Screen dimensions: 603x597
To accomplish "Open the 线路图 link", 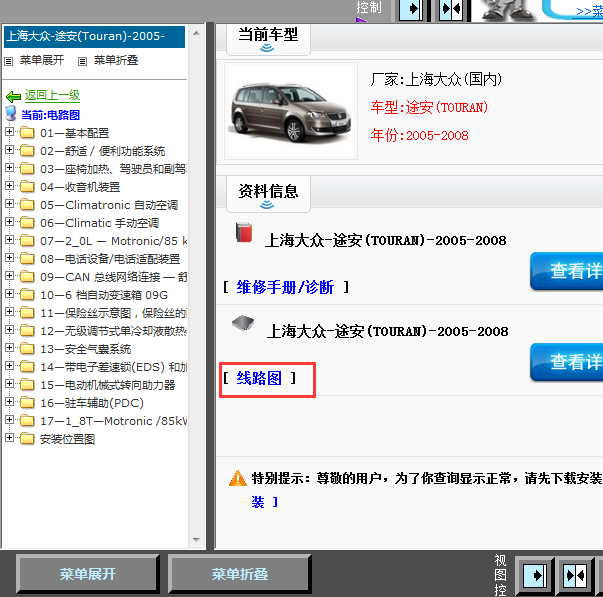I will [x=259, y=378].
